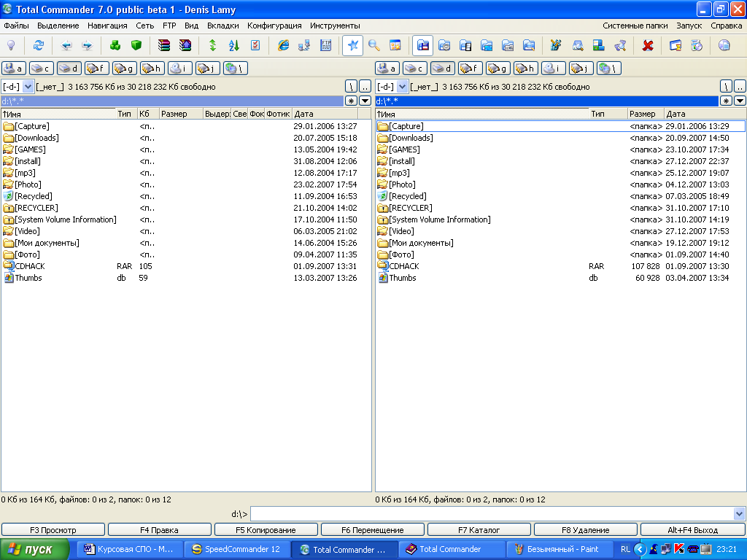Toggle drive c button in left panel

point(42,69)
